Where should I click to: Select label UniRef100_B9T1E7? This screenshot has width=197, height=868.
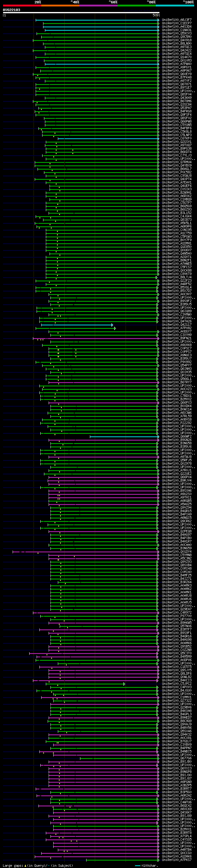(177, 88)
